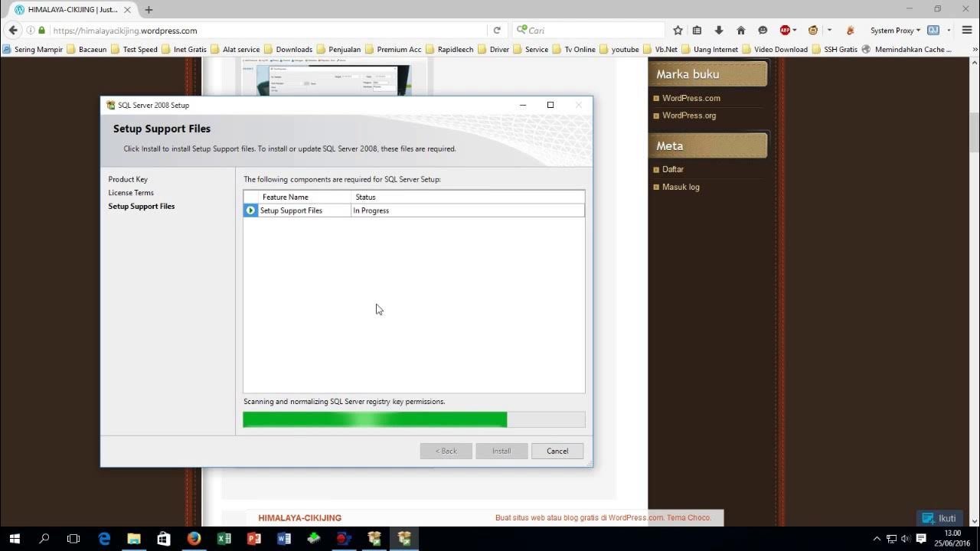
Task: Click the smiley face toolbar icon
Action: [x=763, y=31]
